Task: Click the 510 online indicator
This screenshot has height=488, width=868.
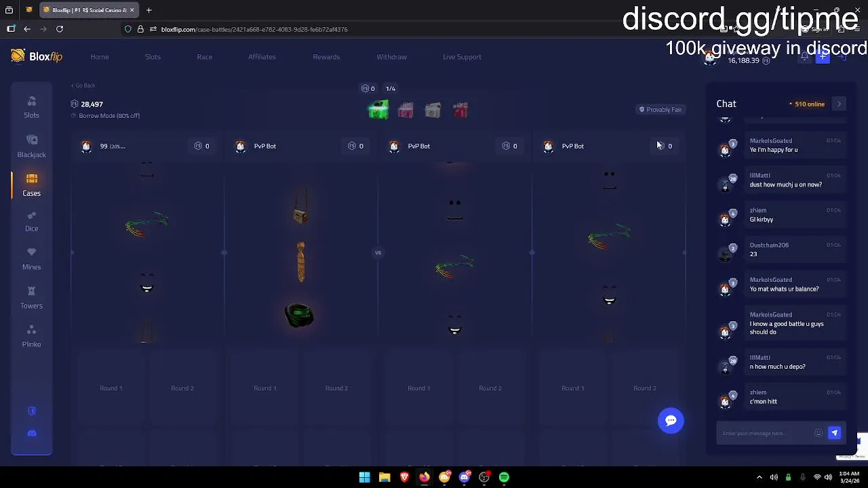Action: [x=807, y=104]
